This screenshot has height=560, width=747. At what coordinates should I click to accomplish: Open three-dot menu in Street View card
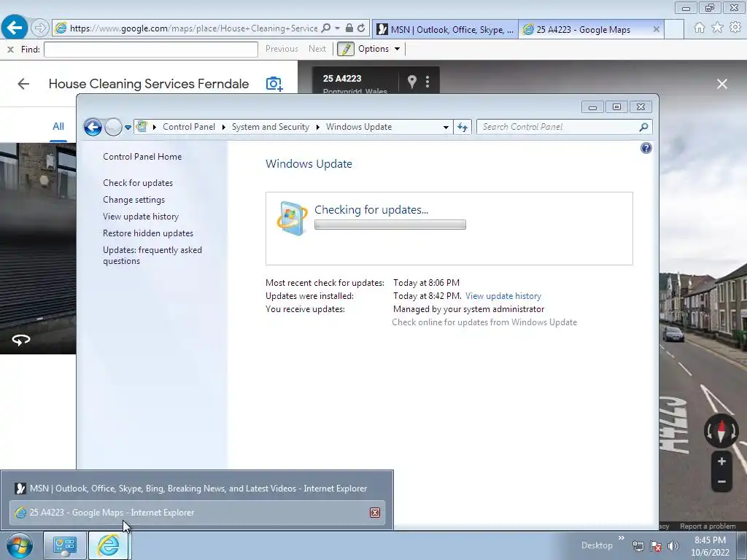(427, 82)
